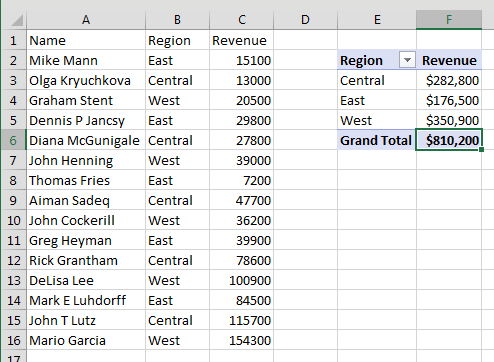Viewport: 494px width, 362px height.
Task: Select cell containing Graham Stent
Action: (x=86, y=100)
